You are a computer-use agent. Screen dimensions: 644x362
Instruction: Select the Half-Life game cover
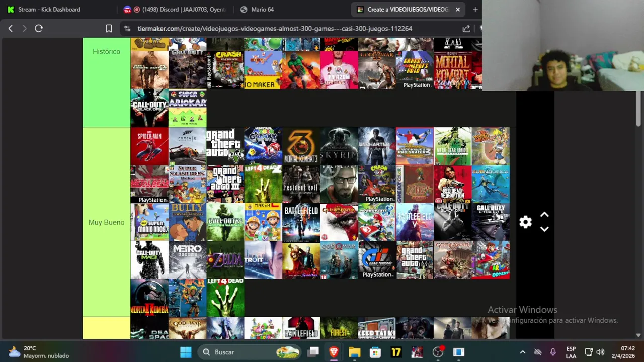(339, 184)
